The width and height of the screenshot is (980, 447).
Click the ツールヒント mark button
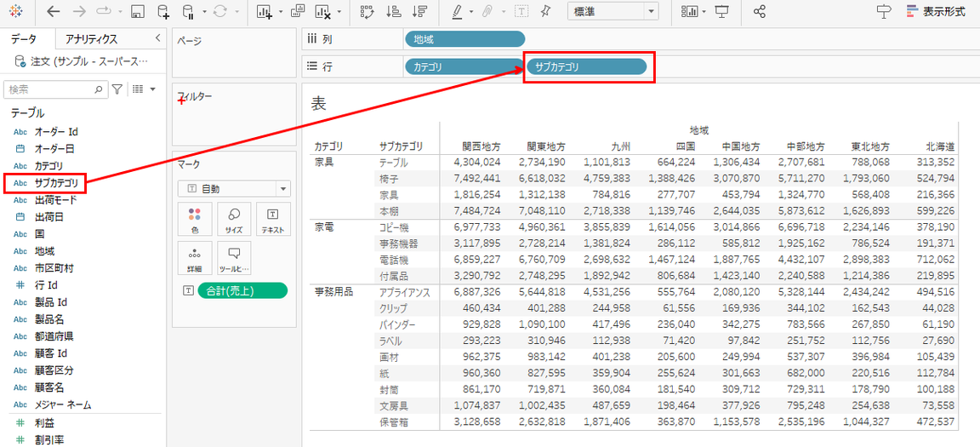click(x=235, y=258)
